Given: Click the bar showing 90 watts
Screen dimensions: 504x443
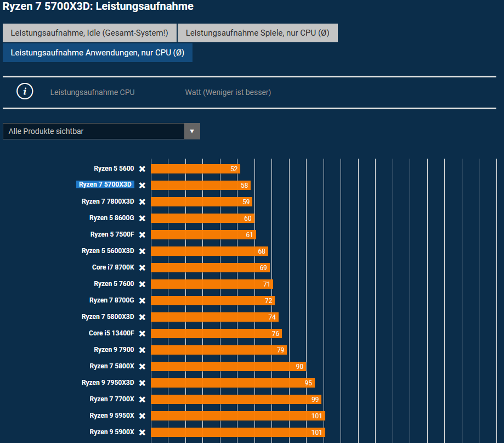Looking at the screenshot, I should click(229, 367).
